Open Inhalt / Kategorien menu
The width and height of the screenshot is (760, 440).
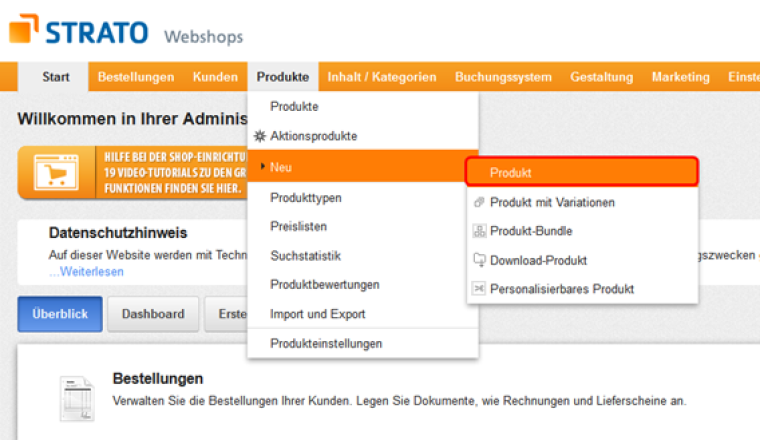pyautogui.click(x=382, y=77)
